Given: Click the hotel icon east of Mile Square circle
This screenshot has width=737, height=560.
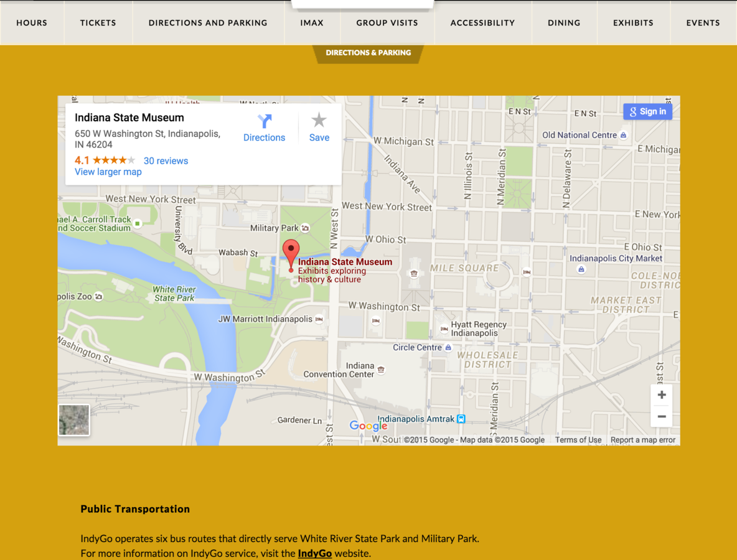Looking at the screenshot, I should tap(527, 271).
